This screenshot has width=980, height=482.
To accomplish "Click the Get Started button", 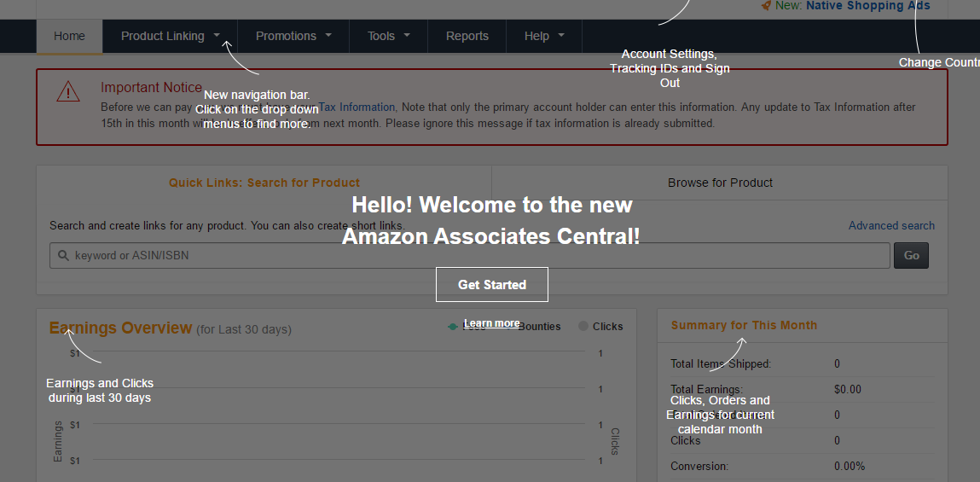I will (492, 284).
